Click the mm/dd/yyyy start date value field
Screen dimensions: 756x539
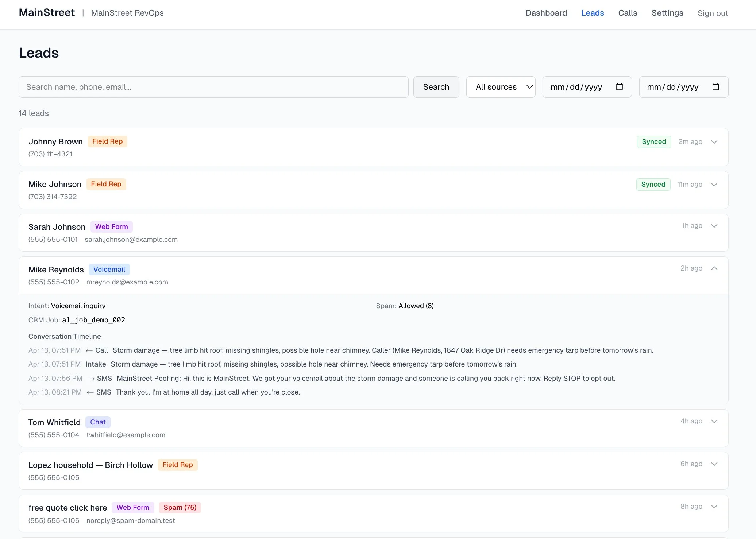point(576,87)
